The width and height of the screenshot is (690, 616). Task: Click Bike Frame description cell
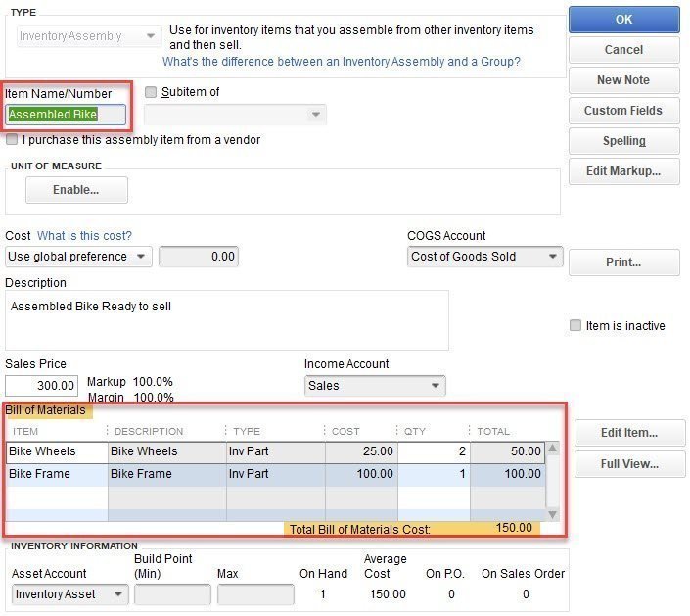(167, 475)
